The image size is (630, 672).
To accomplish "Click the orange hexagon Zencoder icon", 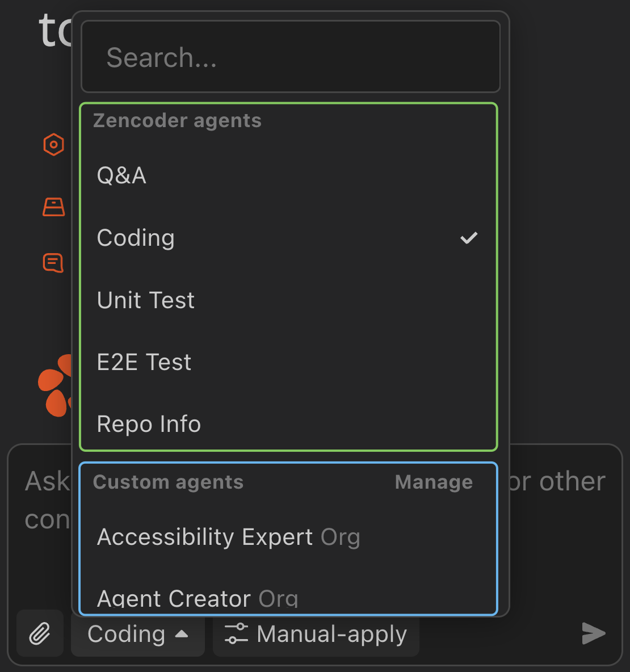I will (x=53, y=144).
